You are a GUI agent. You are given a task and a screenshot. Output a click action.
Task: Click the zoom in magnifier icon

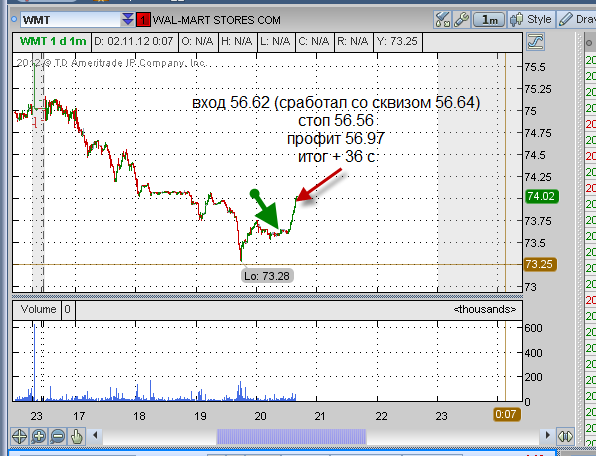point(38,436)
